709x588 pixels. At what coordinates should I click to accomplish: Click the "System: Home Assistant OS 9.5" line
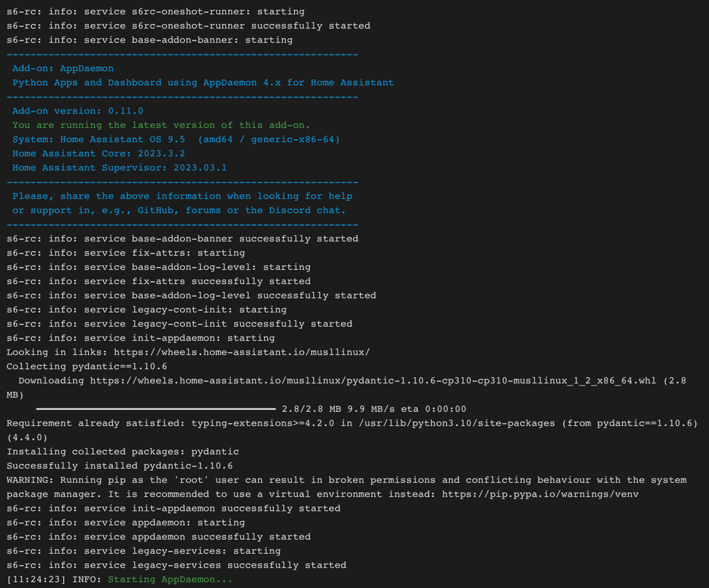176,139
